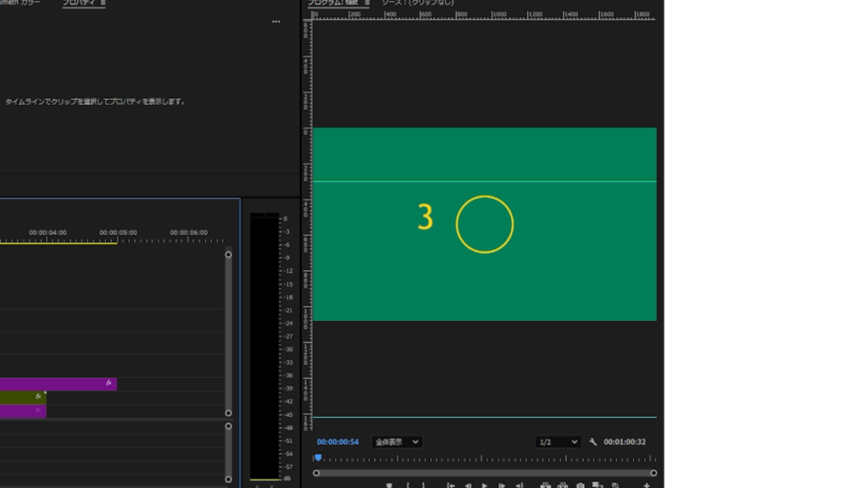Select the プログラム: test tab

tap(333, 3)
